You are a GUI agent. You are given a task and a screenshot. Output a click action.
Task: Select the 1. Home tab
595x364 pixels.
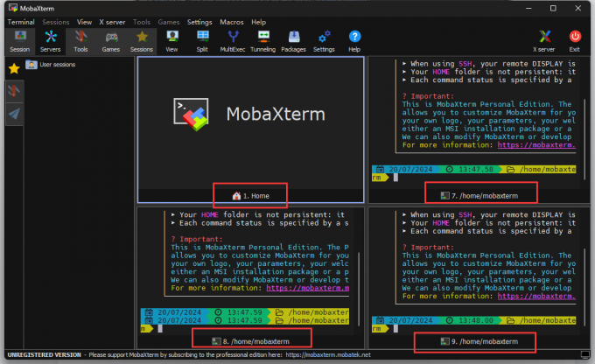pyautogui.click(x=250, y=196)
